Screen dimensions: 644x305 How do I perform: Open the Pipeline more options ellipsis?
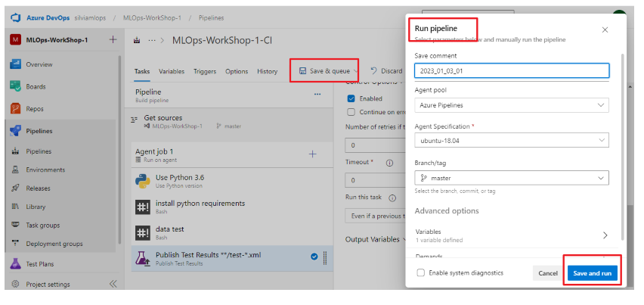[317, 94]
